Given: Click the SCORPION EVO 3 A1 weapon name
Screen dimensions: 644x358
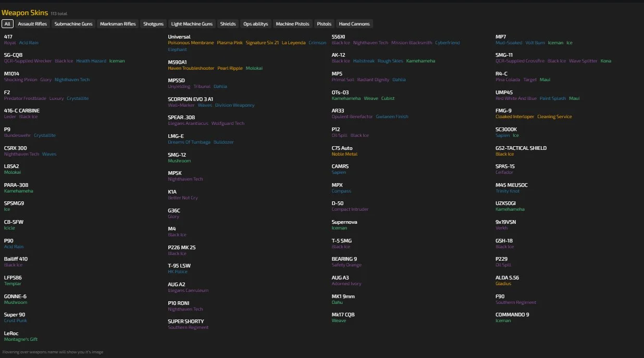Looking at the screenshot, I should point(190,99).
